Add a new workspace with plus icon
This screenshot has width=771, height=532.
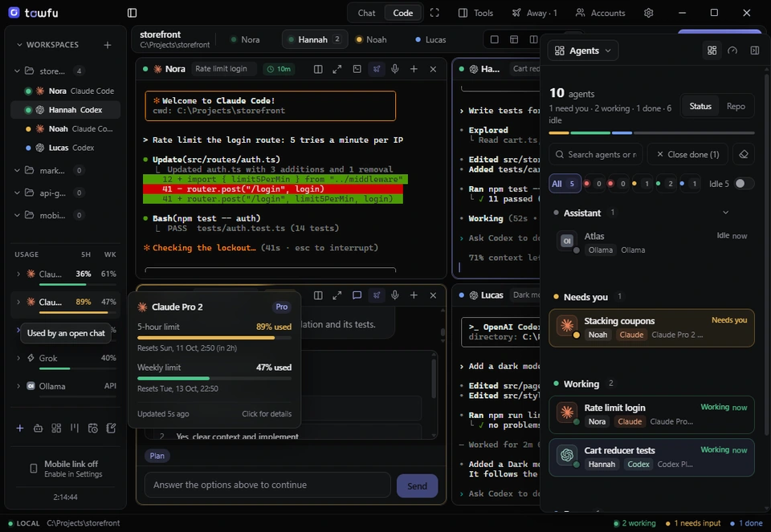tap(107, 45)
